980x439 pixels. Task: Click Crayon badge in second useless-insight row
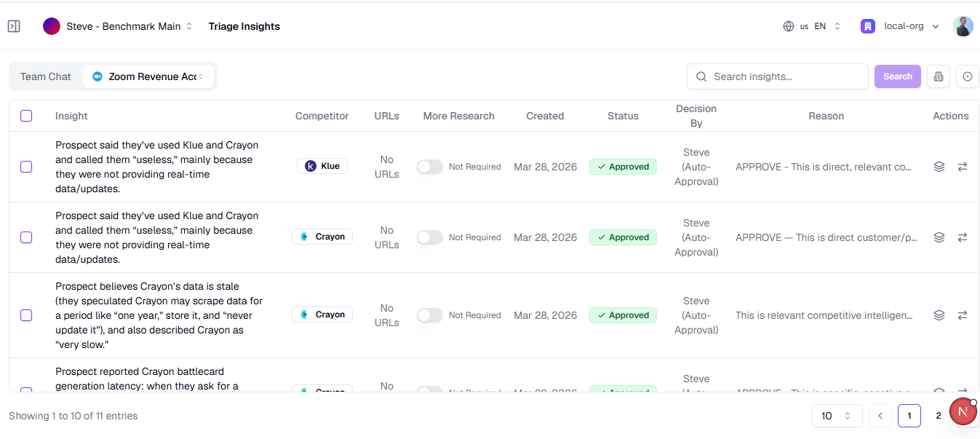click(x=322, y=237)
